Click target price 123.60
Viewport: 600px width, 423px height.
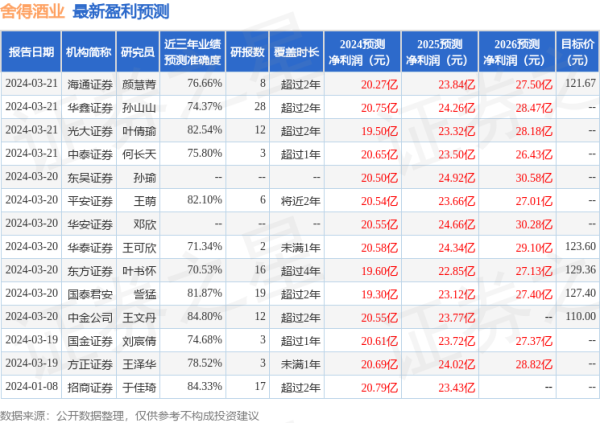tap(580, 247)
